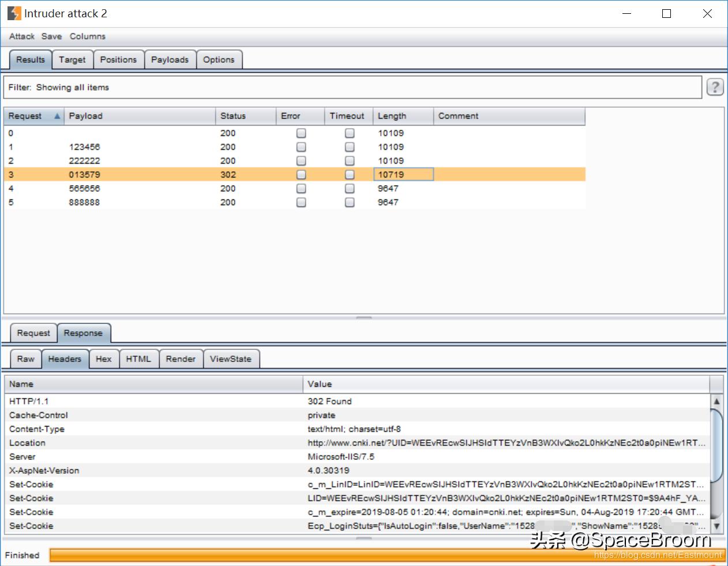Click the headers scrollbar up arrow
Screen dimensions: 728x566
pos(716,401)
